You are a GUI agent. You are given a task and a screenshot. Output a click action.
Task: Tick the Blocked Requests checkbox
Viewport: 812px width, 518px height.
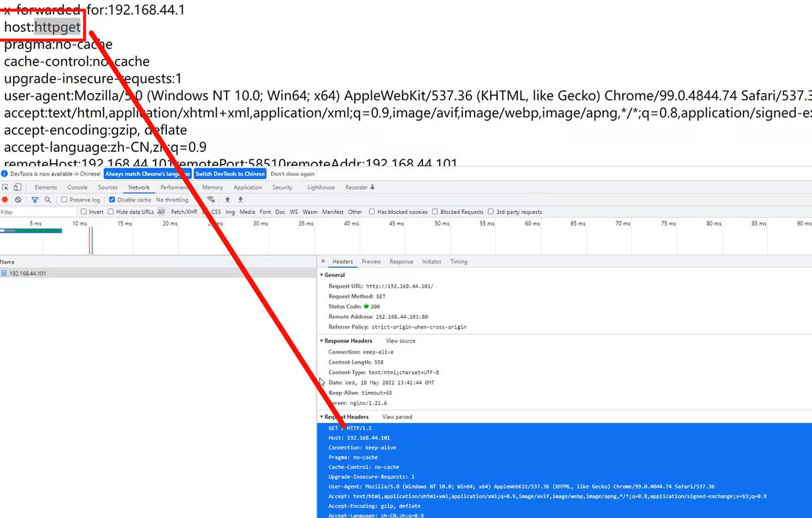point(435,212)
